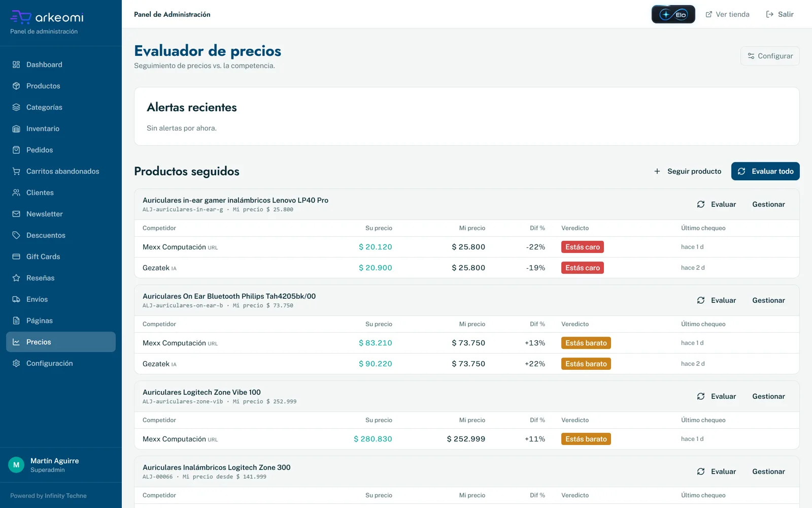Click Evaluar todo button
Image resolution: width=812 pixels, height=508 pixels.
tap(765, 171)
